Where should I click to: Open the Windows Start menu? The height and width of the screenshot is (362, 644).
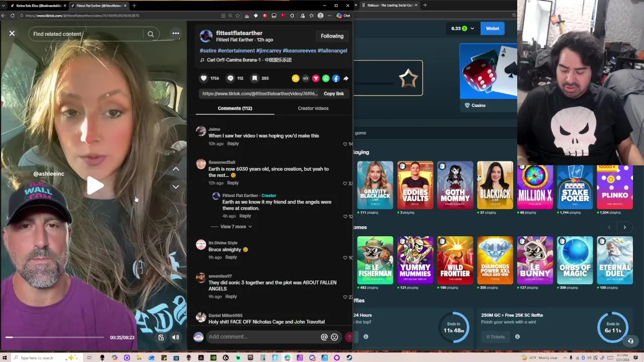tap(5, 357)
